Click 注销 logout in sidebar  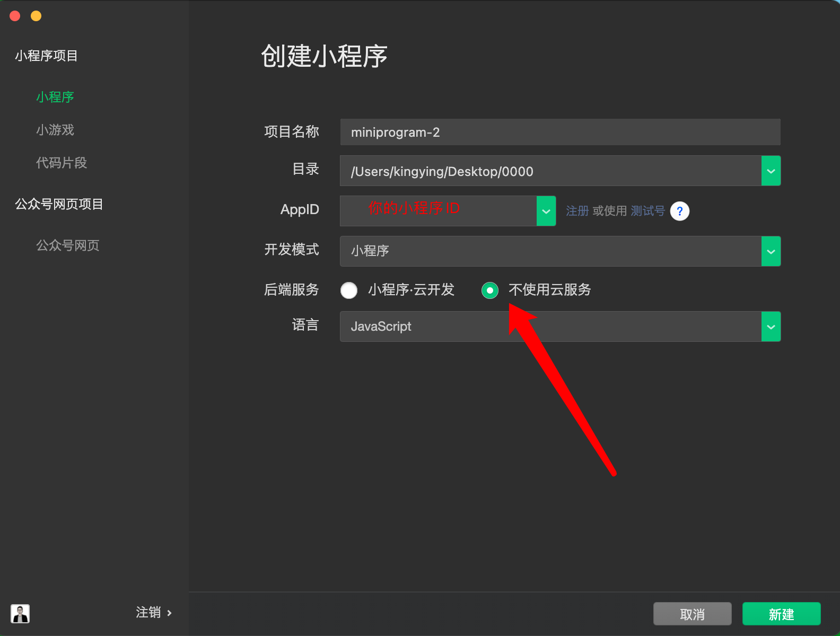(154, 613)
